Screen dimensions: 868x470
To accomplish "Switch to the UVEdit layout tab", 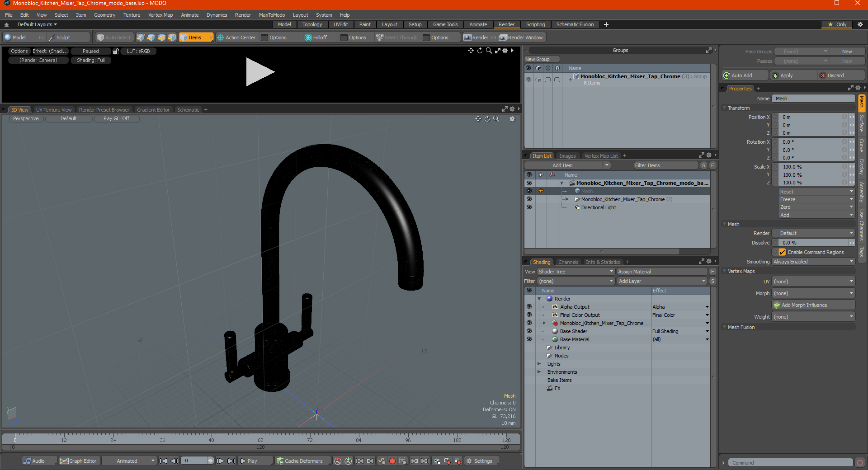I will (340, 24).
